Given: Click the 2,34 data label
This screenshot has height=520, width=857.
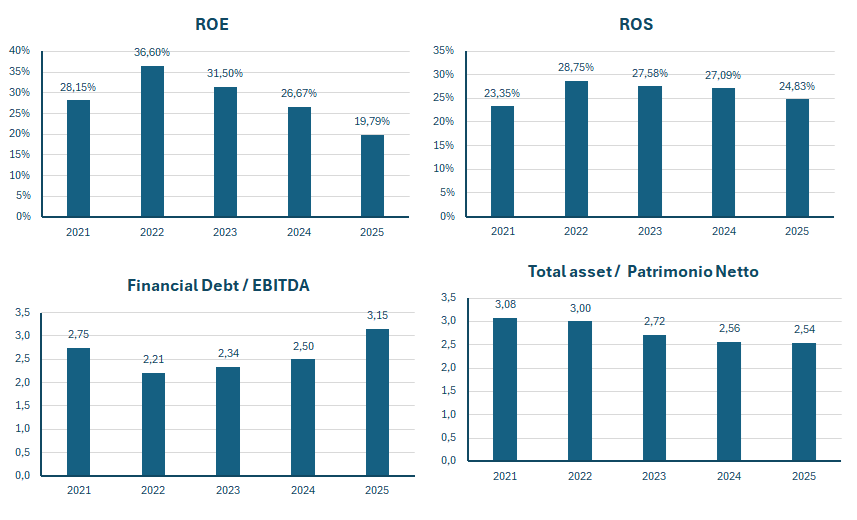Looking at the screenshot, I should (228, 353).
